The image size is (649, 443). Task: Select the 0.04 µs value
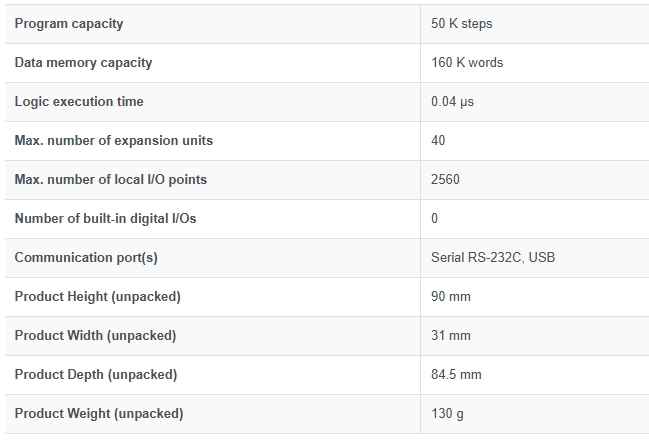(x=452, y=101)
